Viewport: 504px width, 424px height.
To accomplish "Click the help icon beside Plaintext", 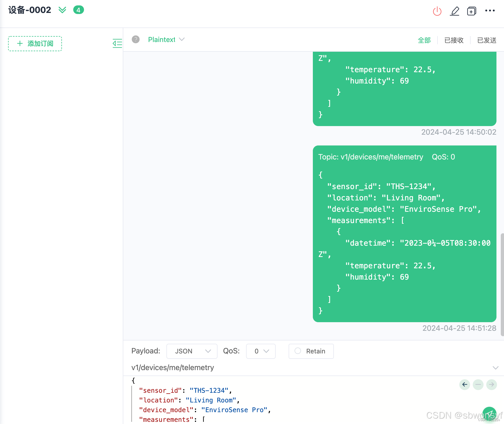I will (x=136, y=39).
